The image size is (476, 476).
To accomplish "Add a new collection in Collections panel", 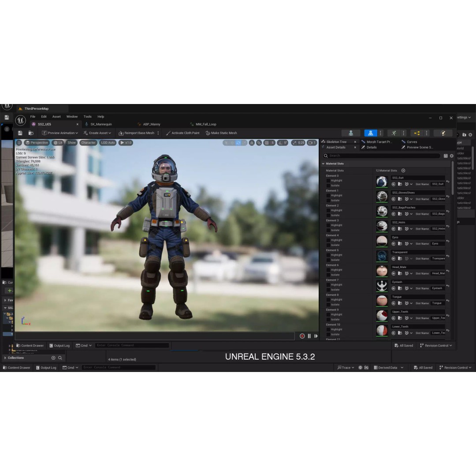I will click(53, 358).
